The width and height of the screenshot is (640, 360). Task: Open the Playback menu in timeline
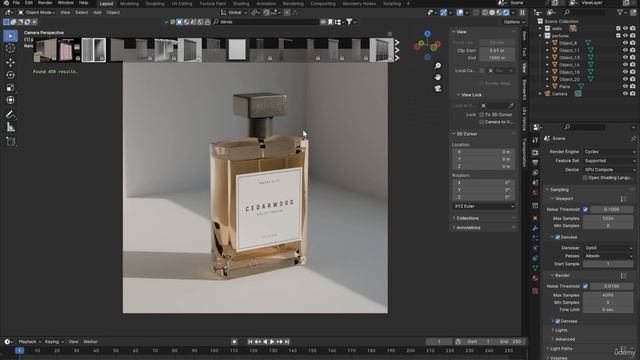coord(29,342)
